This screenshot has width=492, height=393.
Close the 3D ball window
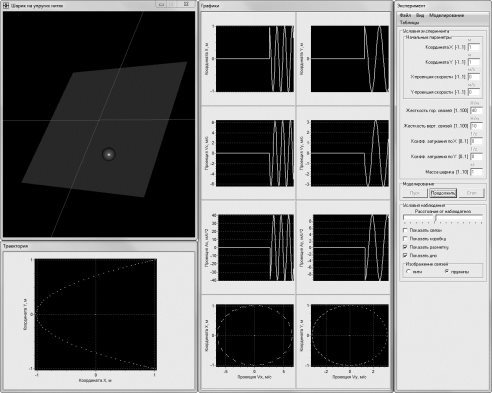pyautogui.click(x=186, y=4)
